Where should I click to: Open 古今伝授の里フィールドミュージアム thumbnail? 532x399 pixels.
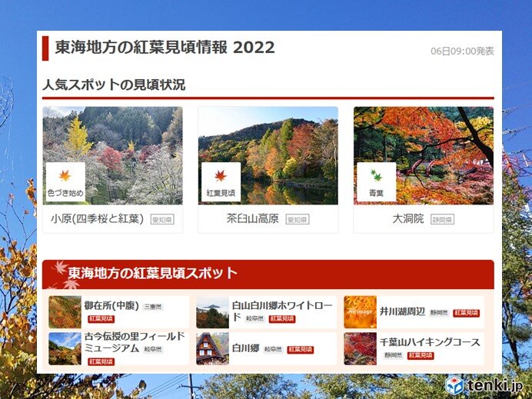click(x=65, y=349)
